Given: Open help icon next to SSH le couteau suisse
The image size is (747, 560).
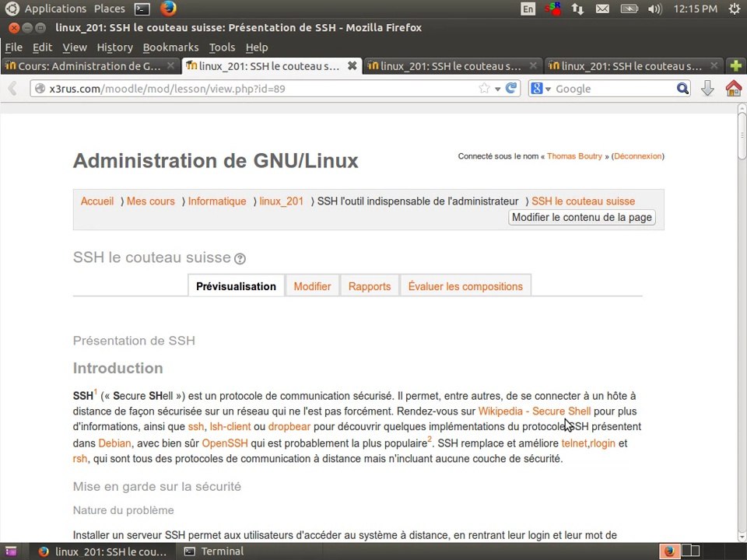Looking at the screenshot, I should pyautogui.click(x=240, y=258).
